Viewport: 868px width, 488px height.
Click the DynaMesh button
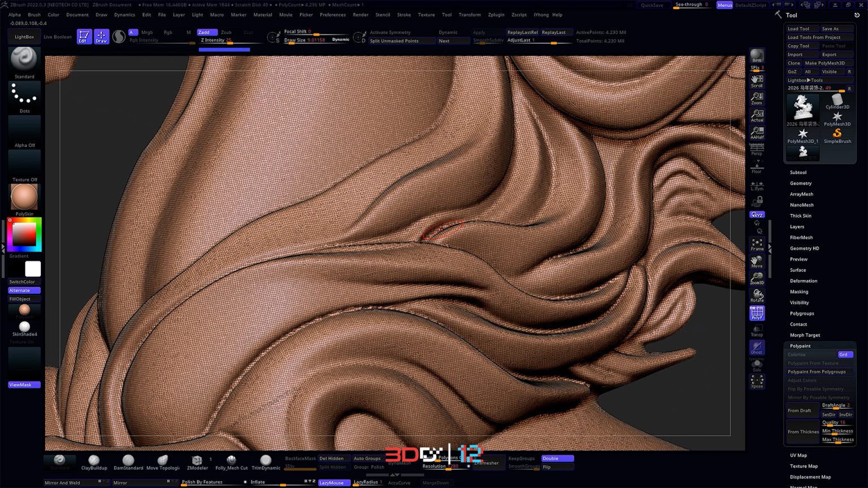point(400,463)
